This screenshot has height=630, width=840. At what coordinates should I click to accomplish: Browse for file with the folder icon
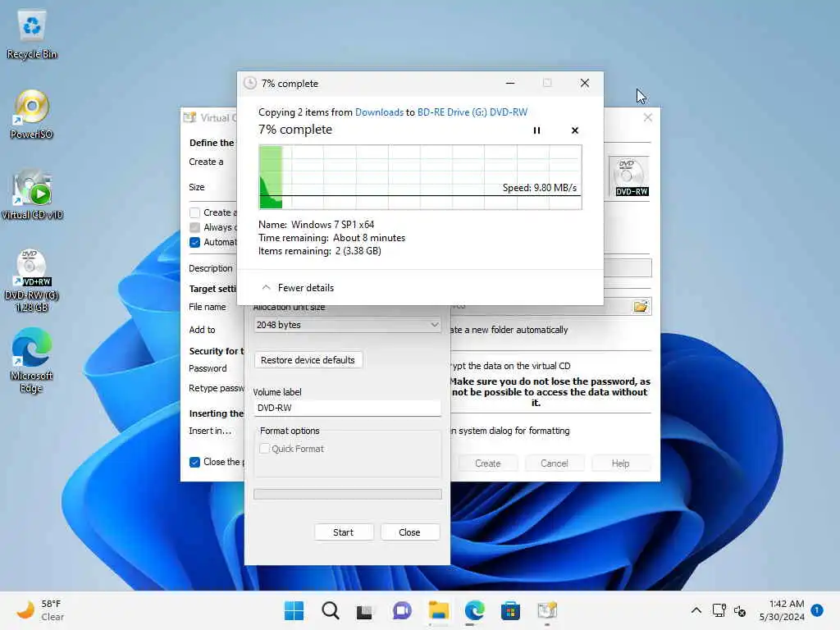(640, 307)
